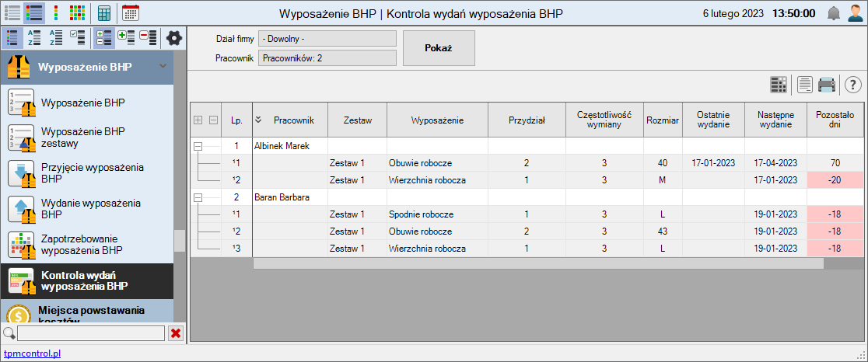Click the 17-04-2023 date cell

coord(775,163)
